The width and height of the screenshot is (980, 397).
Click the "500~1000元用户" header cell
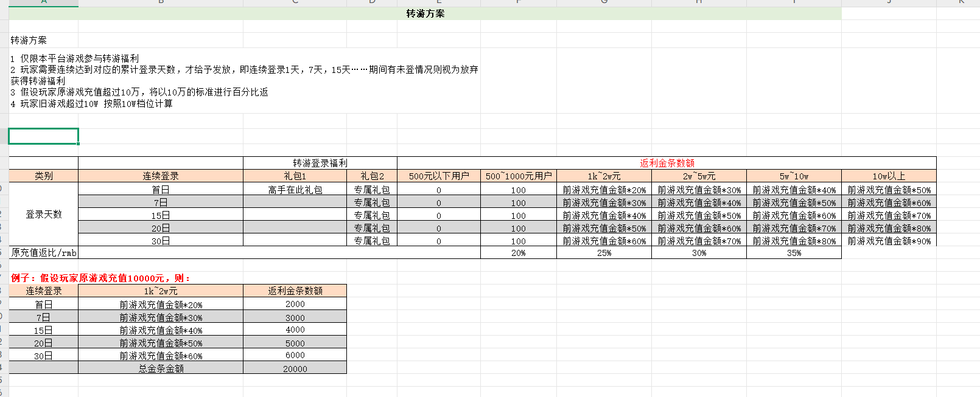tap(518, 176)
